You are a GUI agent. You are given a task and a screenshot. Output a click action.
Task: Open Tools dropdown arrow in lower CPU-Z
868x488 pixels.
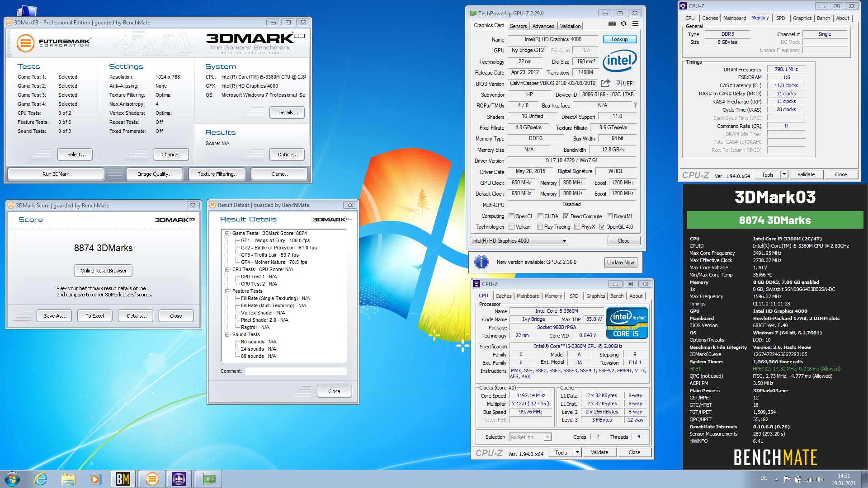pos(577,452)
